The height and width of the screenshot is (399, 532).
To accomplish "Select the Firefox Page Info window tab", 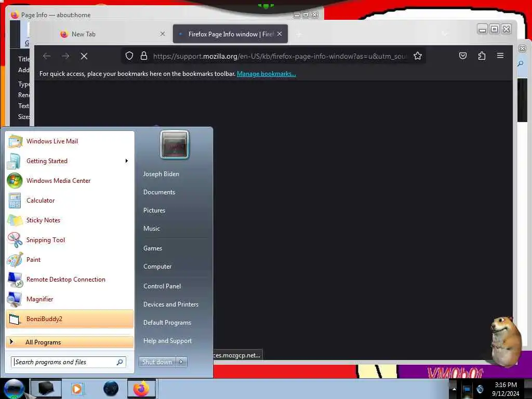I will point(230,34).
